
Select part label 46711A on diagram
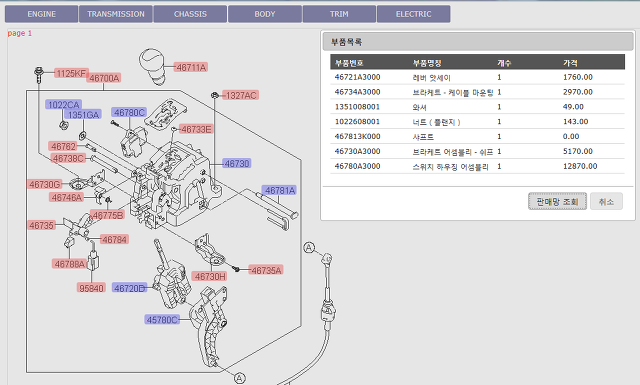(x=191, y=67)
